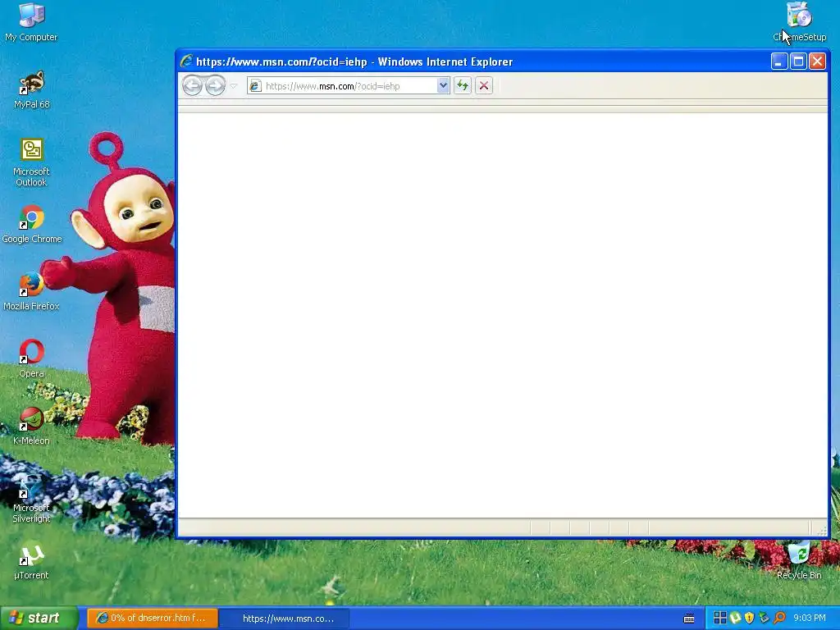The height and width of the screenshot is (630, 840).
Task: Select Google Chrome desktop shortcut
Action: (x=32, y=224)
